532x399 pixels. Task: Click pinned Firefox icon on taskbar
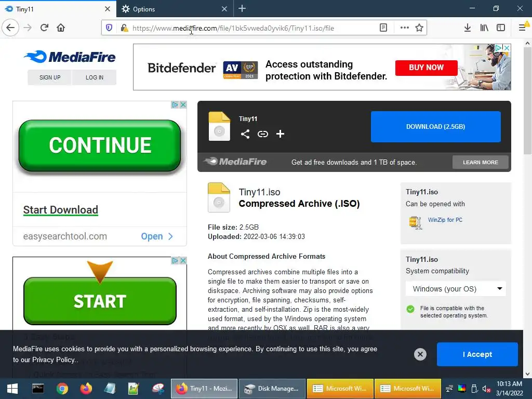tap(86, 389)
